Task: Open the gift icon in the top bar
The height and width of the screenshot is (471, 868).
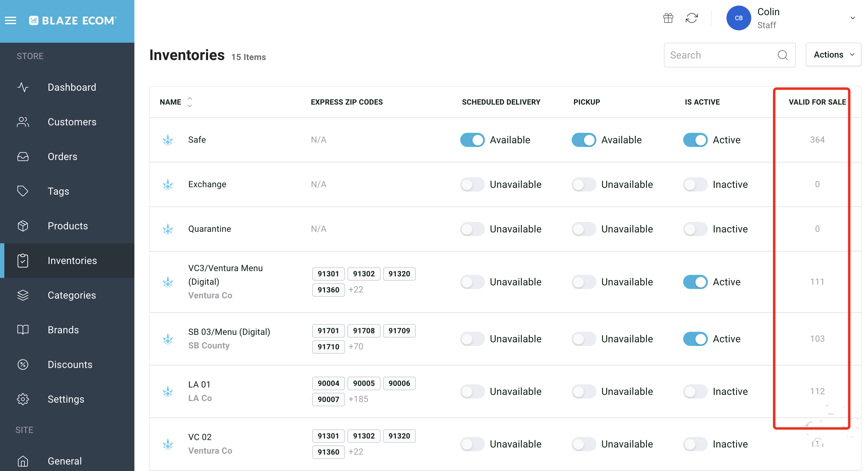Action: (x=668, y=18)
